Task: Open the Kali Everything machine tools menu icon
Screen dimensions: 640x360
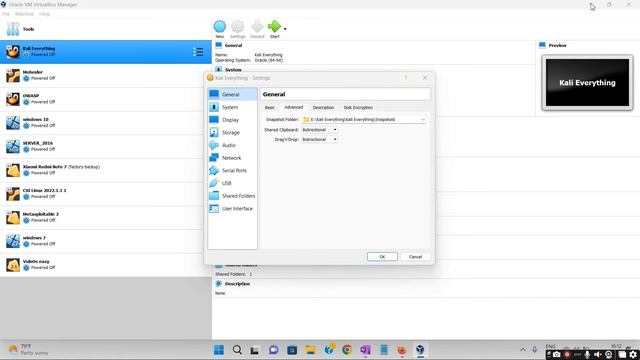Action: pyautogui.click(x=198, y=52)
